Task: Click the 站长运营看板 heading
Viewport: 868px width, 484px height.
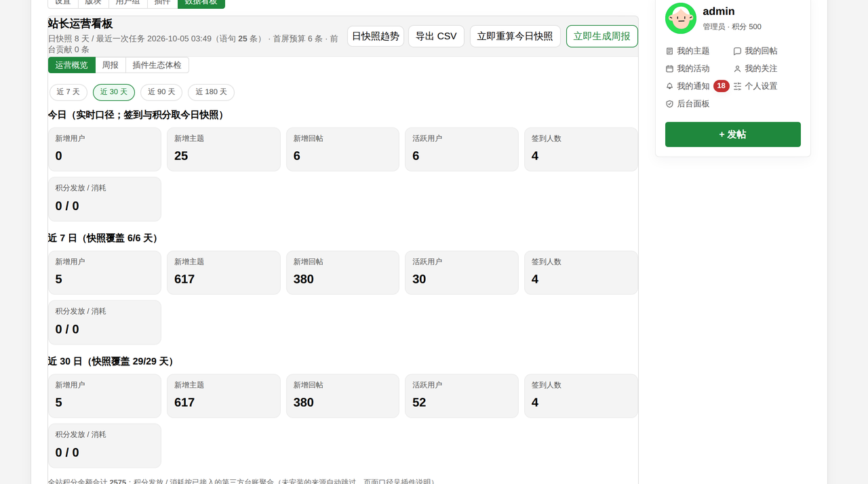Action: click(80, 24)
